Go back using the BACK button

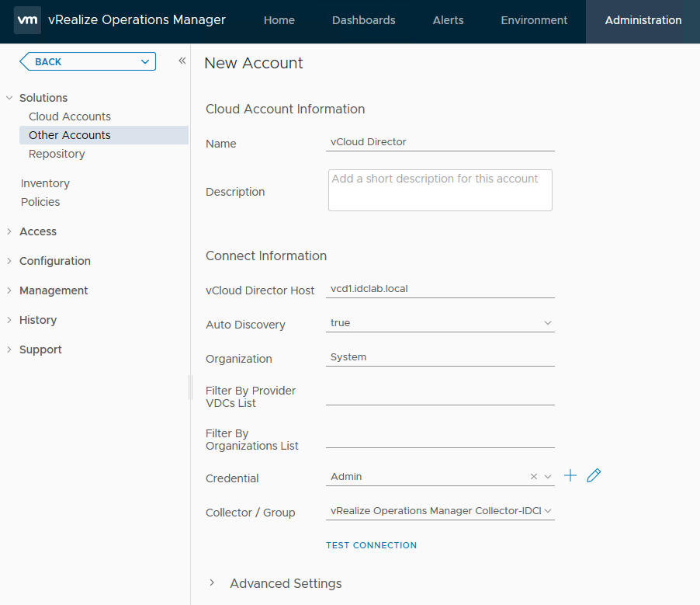coord(88,61)
